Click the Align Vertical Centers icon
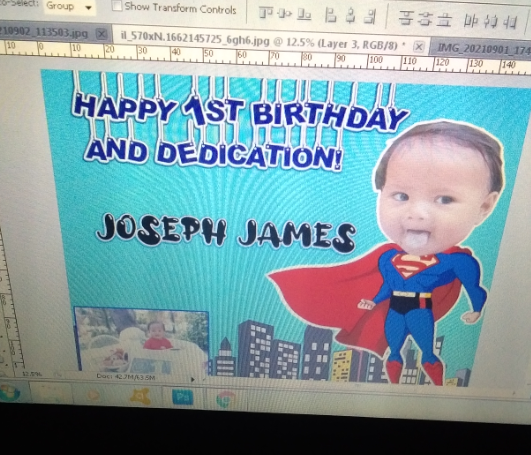 point(284,14)
